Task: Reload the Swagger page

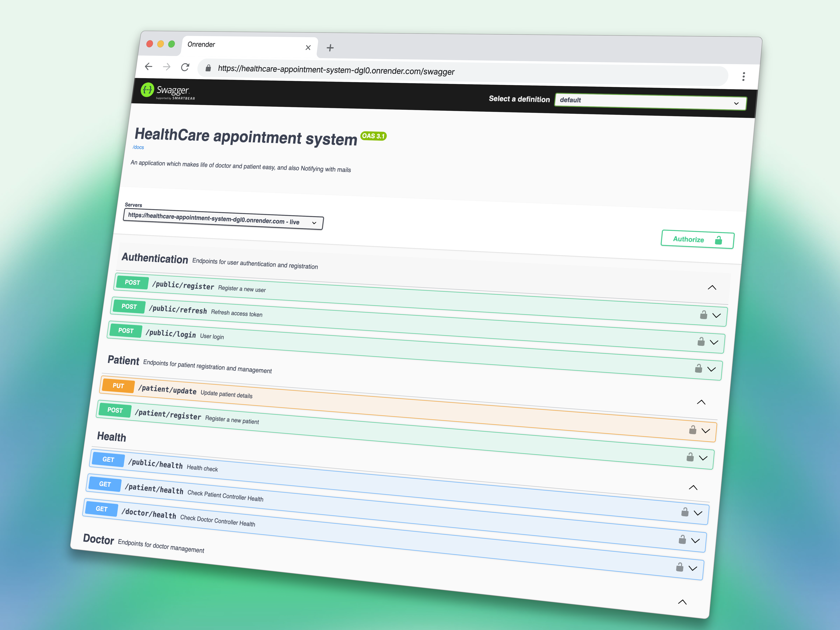Action: point(185,67)
